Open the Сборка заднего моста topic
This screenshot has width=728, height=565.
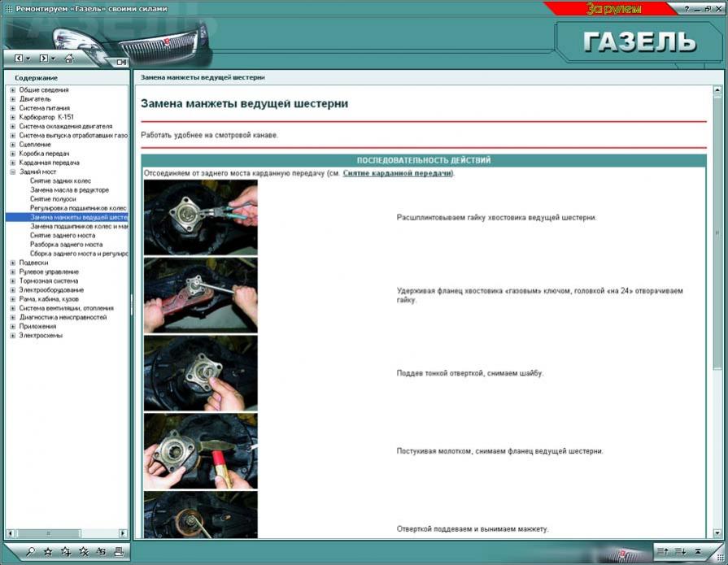coord(79,254)
